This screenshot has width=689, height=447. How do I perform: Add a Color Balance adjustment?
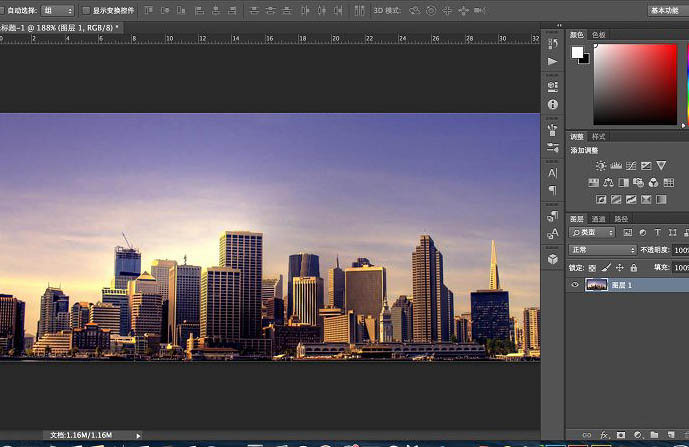tap(608, 183)
